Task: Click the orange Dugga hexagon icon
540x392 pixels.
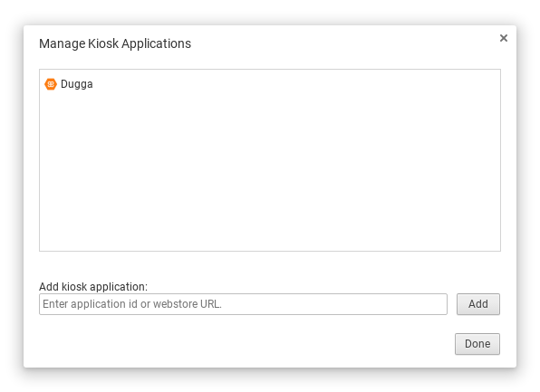Action: point(51,84)
